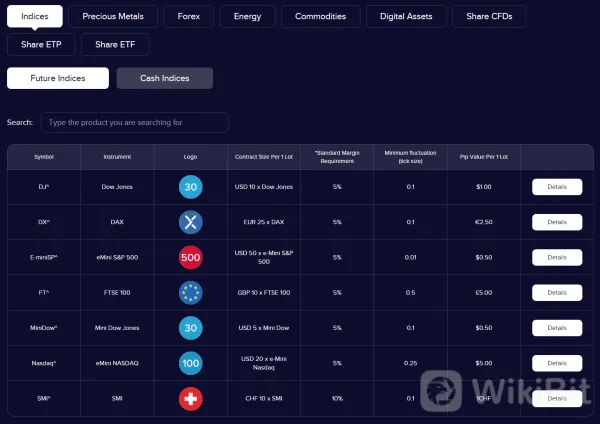The image size is (600, 424).
Task: View Details for FTSE 100 row
Action: coord(557,292)
